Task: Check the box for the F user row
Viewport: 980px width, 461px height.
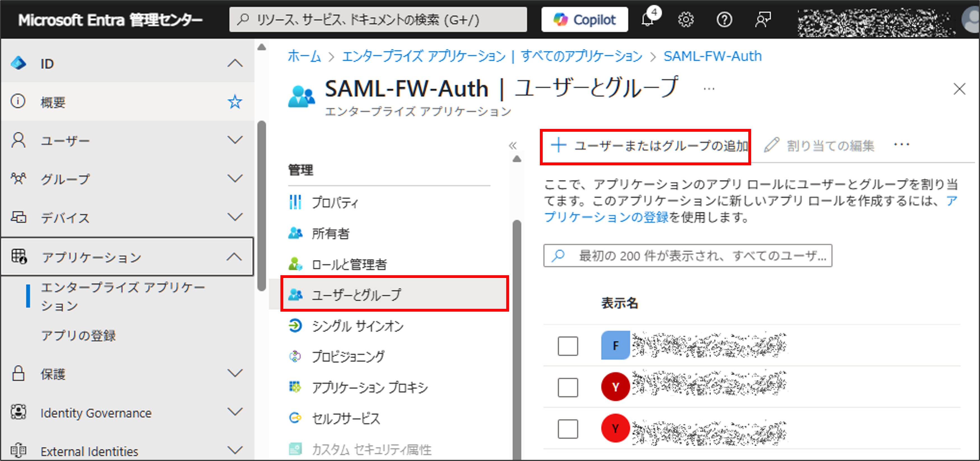Action: [x=568, y=346]
